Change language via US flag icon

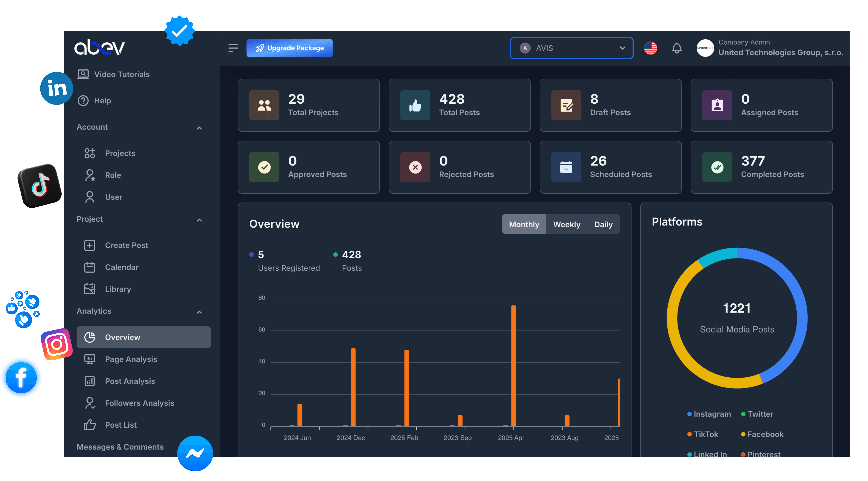click(650, 48)
